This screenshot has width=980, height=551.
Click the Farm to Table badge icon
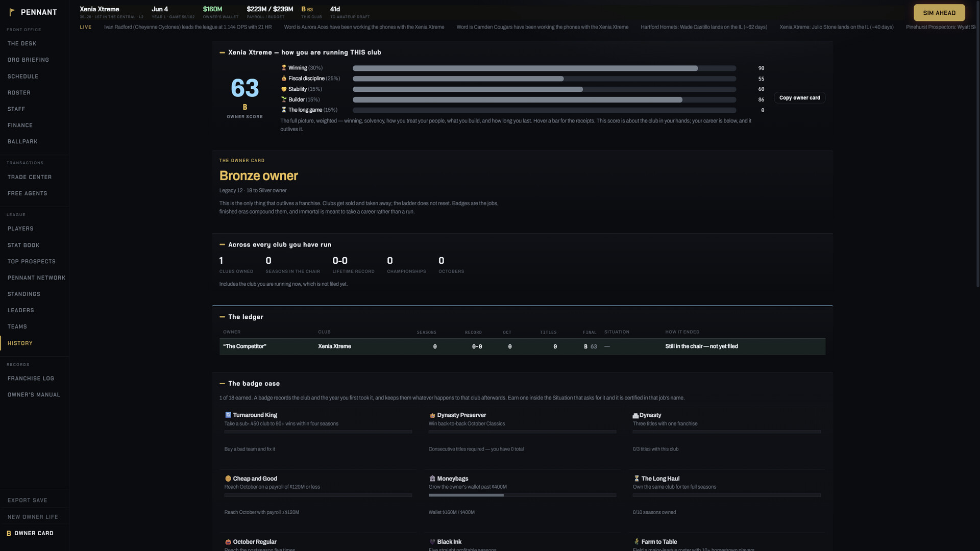click(x=636, y=542)
